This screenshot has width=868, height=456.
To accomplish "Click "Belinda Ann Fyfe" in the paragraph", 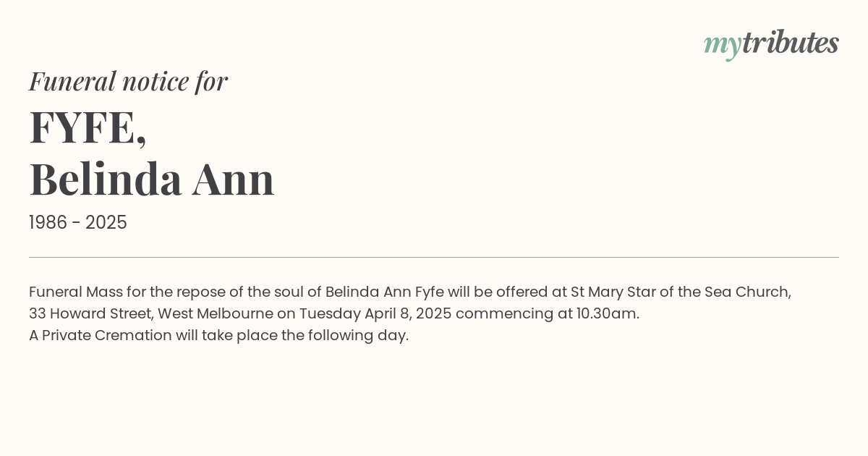I will pyautogui.click(x=384, y=292).
